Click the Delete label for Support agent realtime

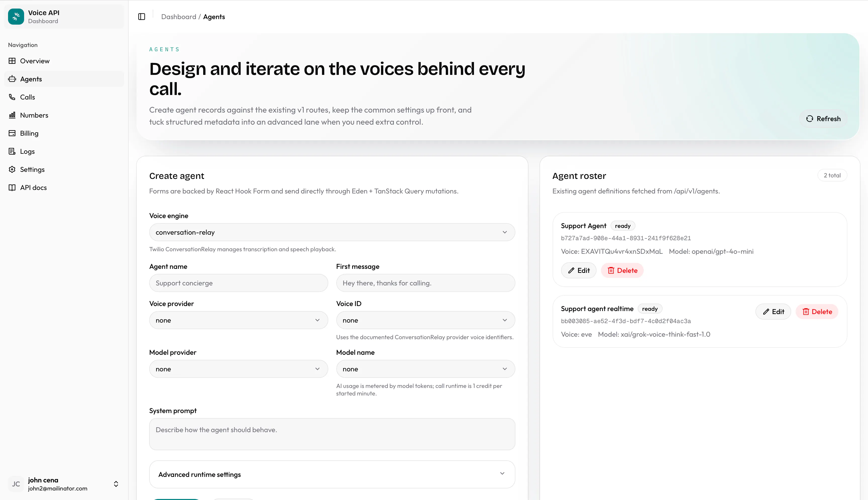[822, 312]
